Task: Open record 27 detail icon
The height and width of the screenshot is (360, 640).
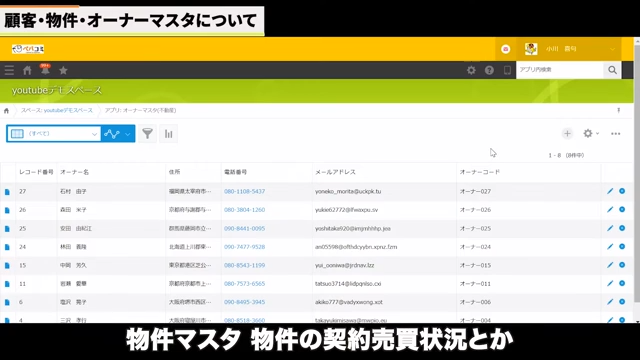Action: [x=7, y=191]
